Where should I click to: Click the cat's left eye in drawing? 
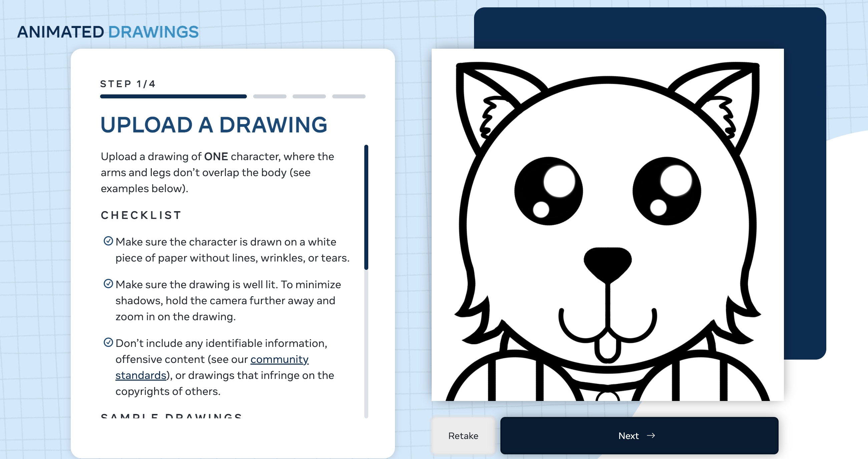point(548,191)
